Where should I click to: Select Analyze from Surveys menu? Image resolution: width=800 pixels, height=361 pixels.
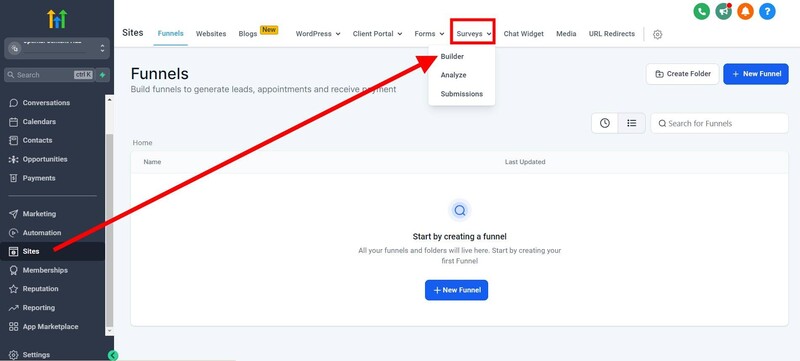[x=454, y=75]
